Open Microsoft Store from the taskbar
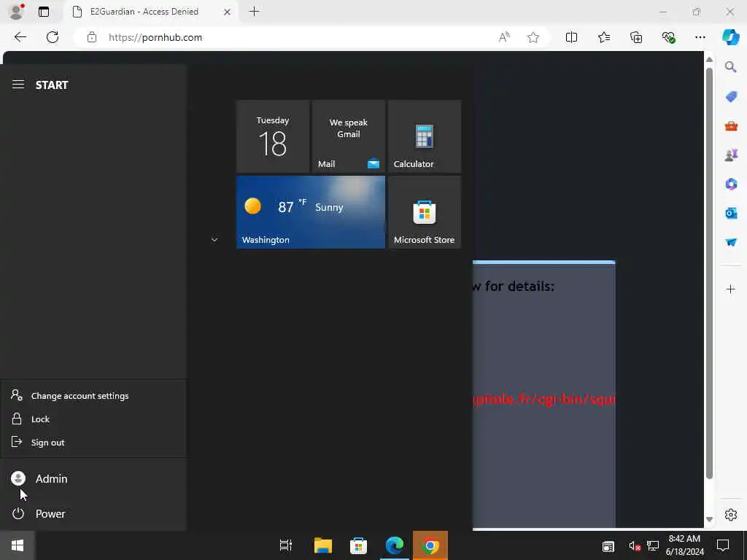The width and height of the screenshot is (747, 560). point(358,545)
